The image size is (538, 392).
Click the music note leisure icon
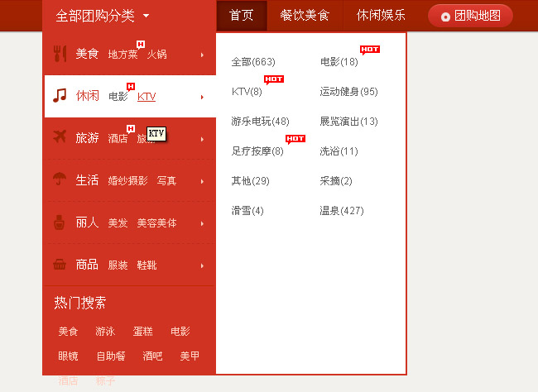point(60,96)
